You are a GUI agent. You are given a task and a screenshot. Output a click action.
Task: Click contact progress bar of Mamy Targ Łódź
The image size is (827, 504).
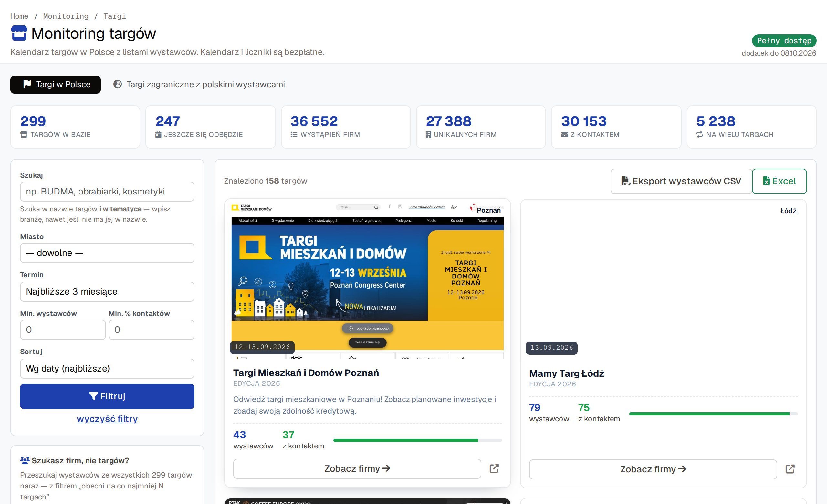[x=713, y=414]
